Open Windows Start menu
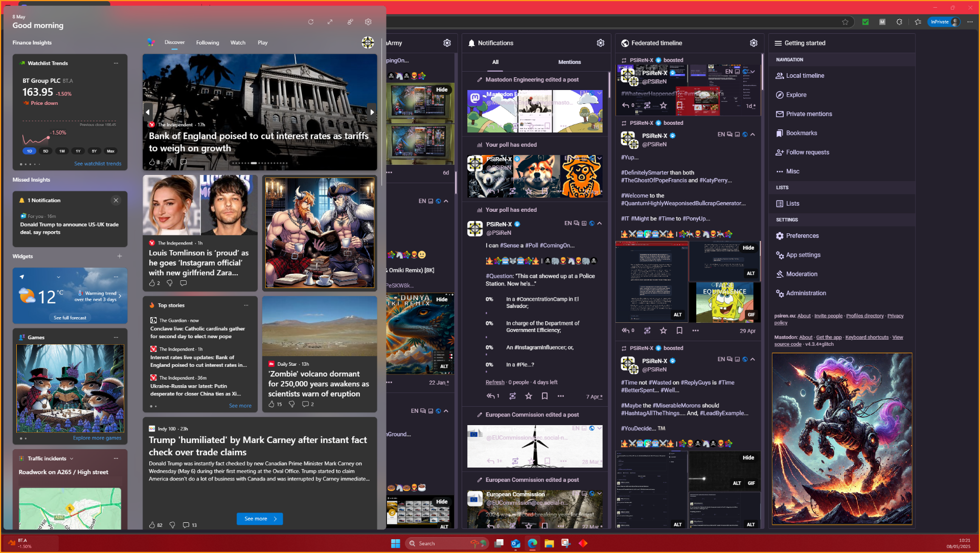Image resolution: width=980 pixels, height=553 pixels. pos(395,543)
